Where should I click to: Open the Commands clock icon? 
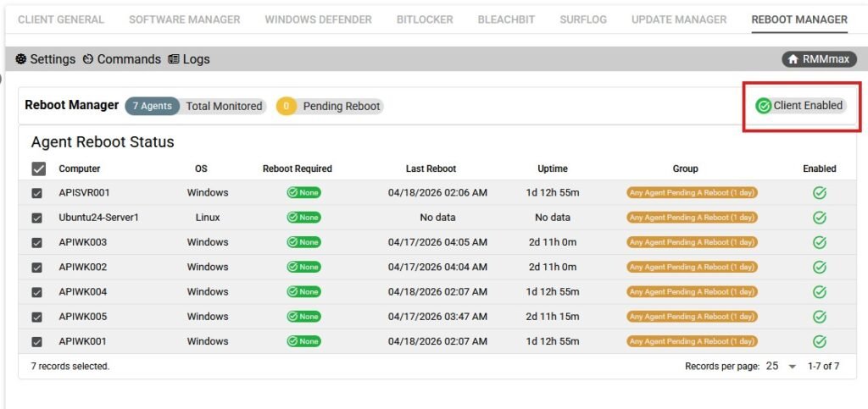pyautogui.click(x=88, y=59)
